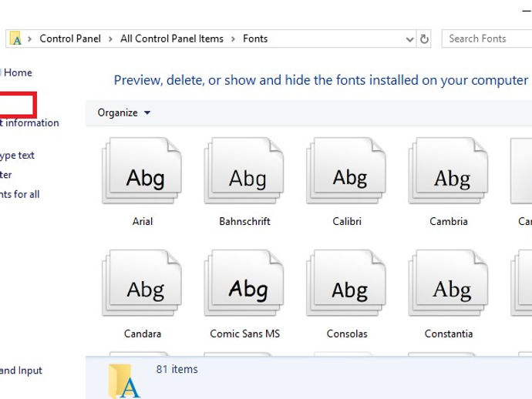Select the Consolas name label
This screenshot has width=532, height=399.
tap(347, 334)
